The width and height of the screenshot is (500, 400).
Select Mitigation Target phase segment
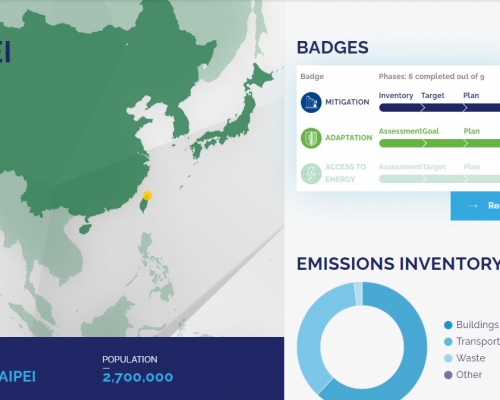[x=444, y=108]
